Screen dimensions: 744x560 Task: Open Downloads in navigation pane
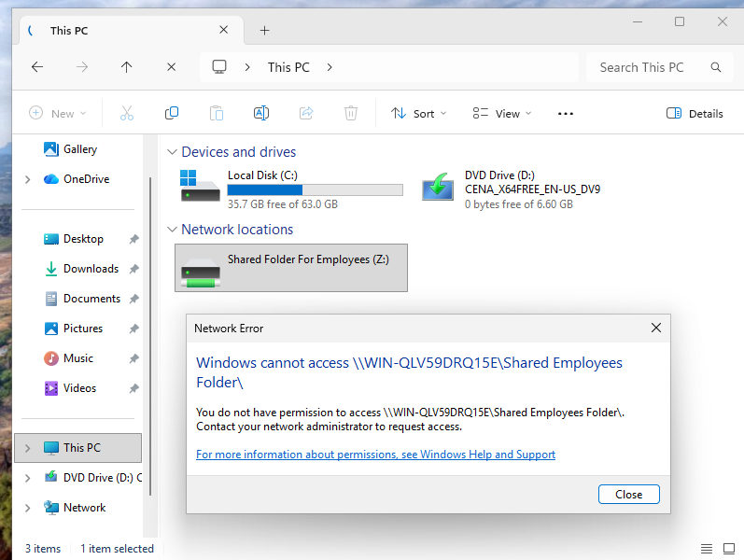tap(91, 269)
